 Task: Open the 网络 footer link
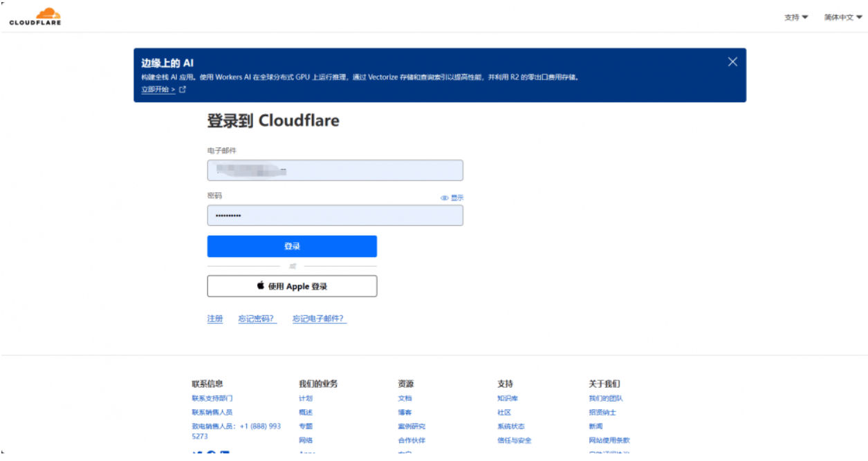pyautogui.click(x=306, y=440)
